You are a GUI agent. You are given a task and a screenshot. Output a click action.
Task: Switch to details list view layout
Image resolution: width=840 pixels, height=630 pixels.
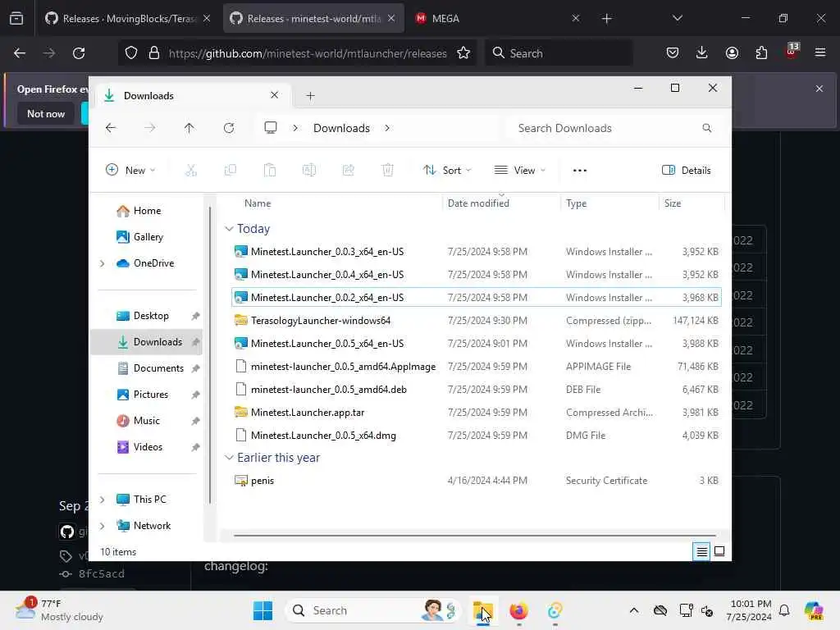click(701, 551)
